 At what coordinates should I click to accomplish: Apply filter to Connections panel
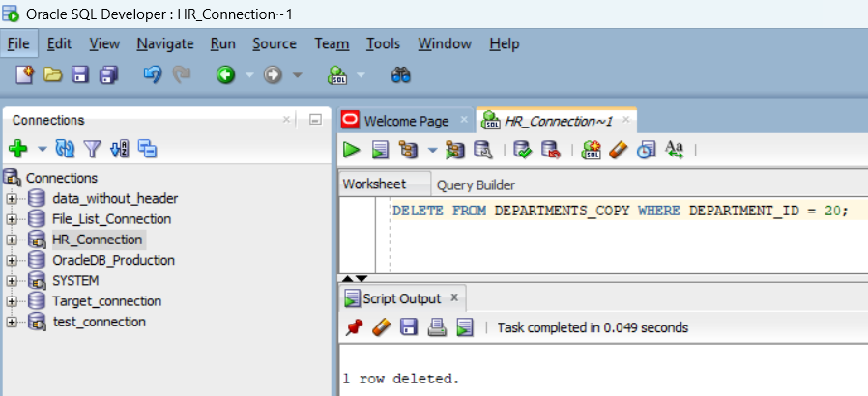coord(93,149)
